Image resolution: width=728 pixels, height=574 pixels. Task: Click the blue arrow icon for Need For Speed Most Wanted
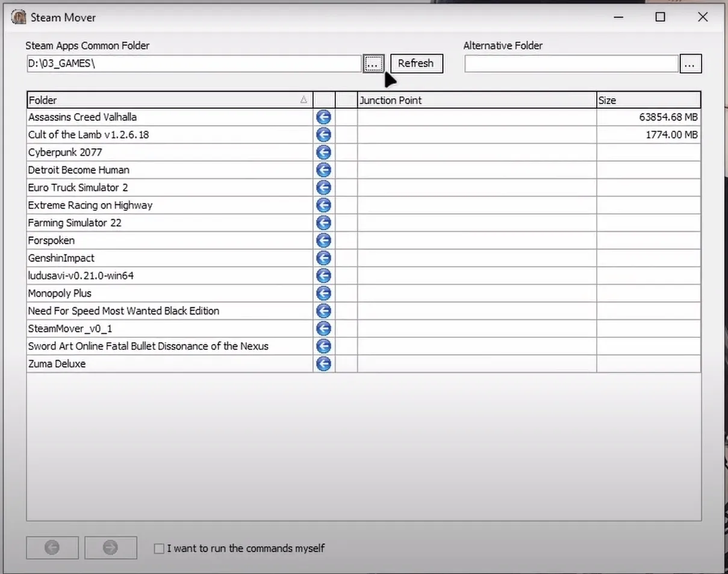click(323, 311)
